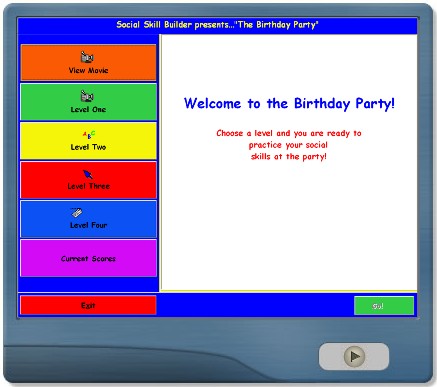
Task: Click the 'View Movie' text label
Action: click(x=88, y=70)
